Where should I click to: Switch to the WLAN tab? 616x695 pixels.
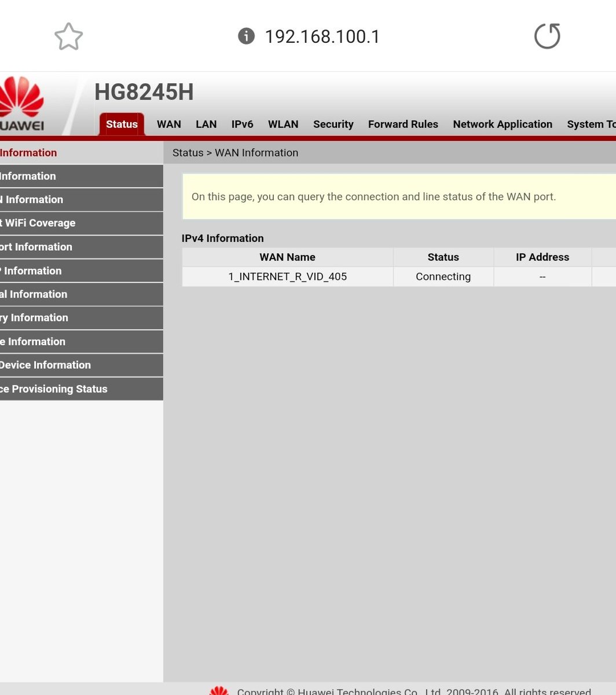(x=283, y=124)
